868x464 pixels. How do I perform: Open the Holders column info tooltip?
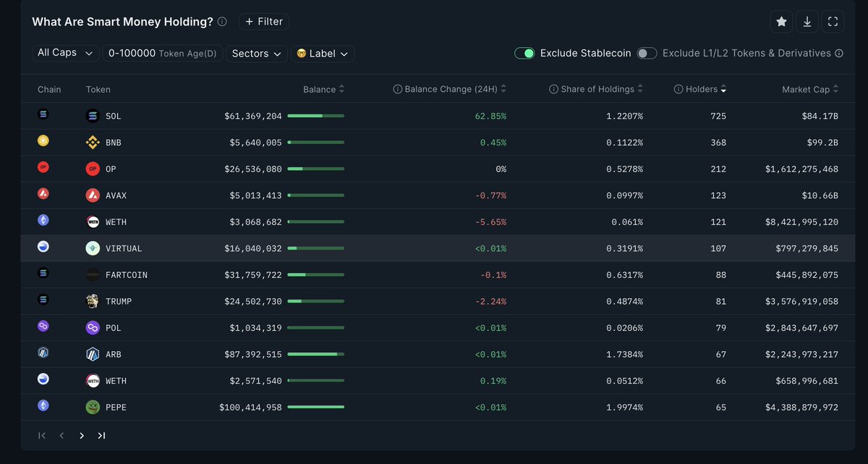tap(677, 89)
